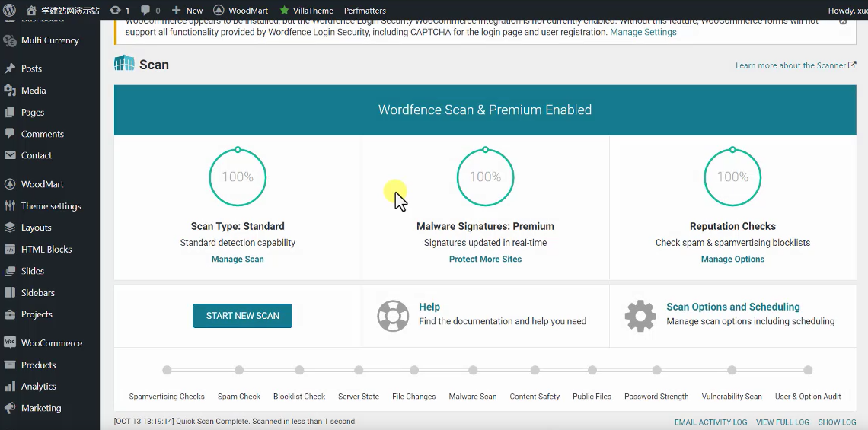Click the Scan Type 100% progress circle
The height and width of the screenshot is (430, 868).
pyautogui.click(x=238, y=177)
